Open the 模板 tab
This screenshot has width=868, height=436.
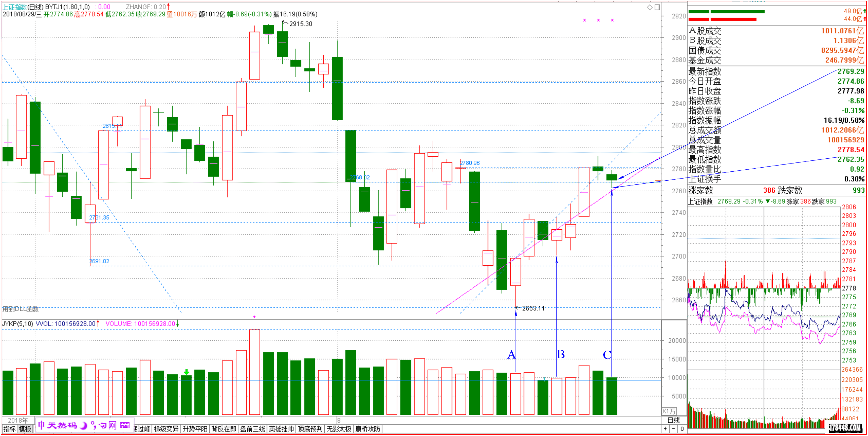(x=25, y=429)
